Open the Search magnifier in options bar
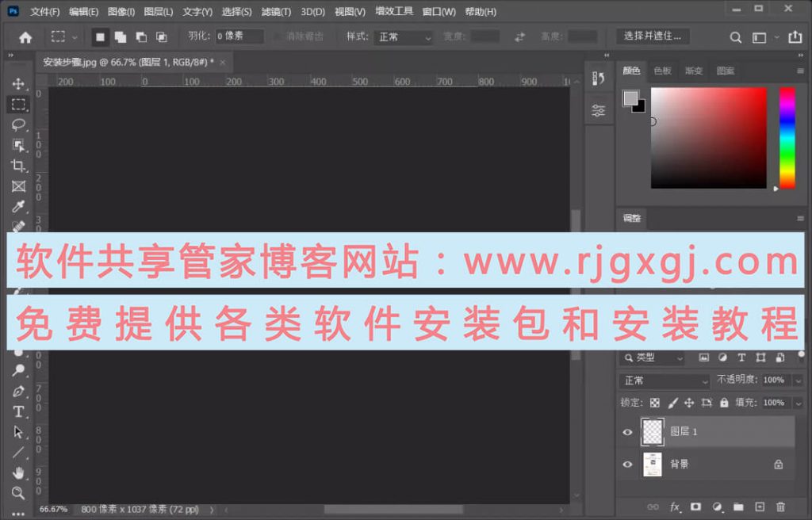Screen dimensions: 812x520 pyautogui.click(x=735, y=37)
